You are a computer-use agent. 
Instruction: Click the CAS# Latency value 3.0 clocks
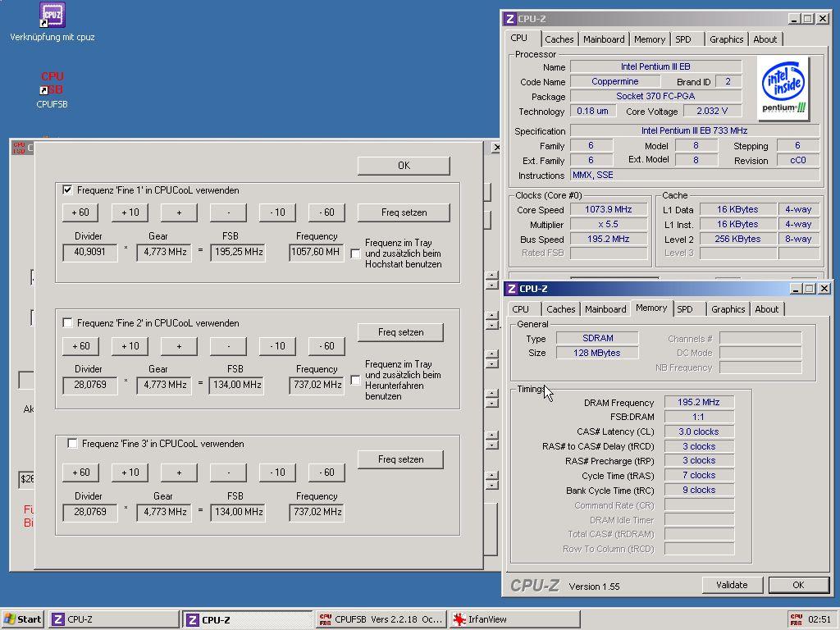tap(699, 431)
